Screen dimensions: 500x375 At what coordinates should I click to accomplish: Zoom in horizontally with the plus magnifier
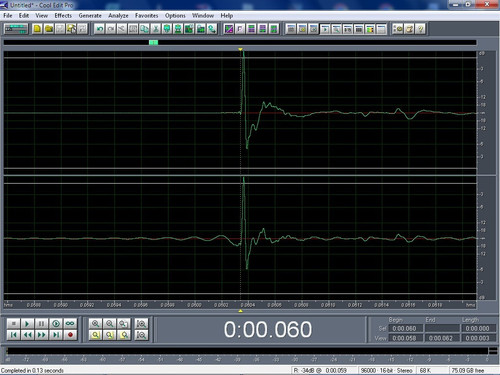point(95,323)
